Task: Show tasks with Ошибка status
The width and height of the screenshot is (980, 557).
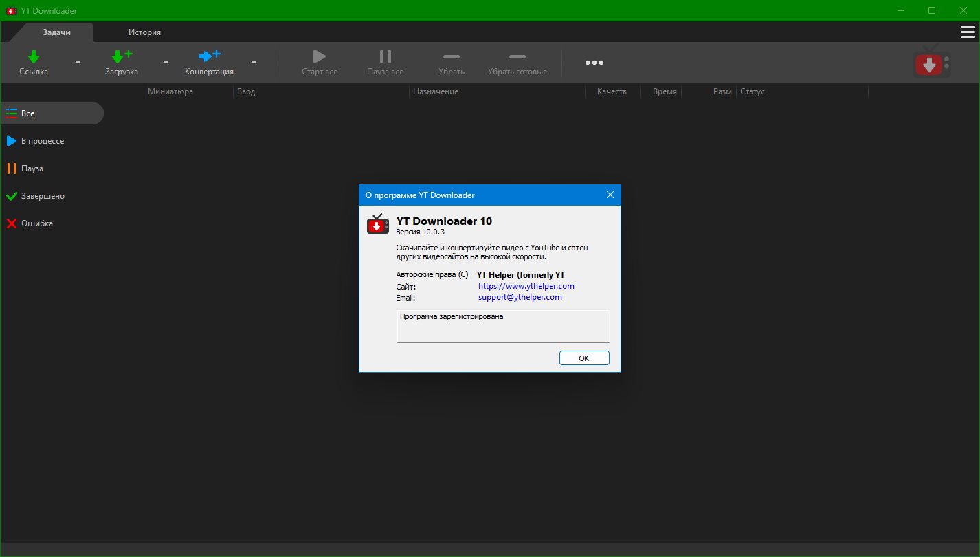Action: click(x=36, y=223)
